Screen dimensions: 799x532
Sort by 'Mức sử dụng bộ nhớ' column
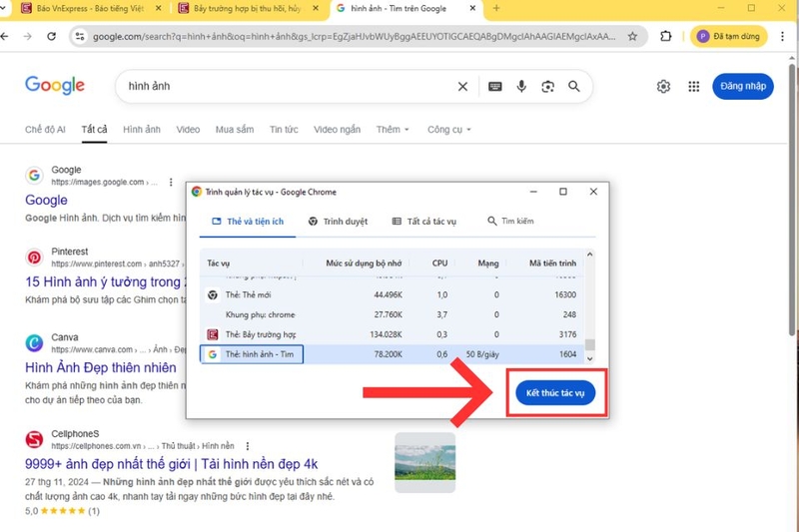point(364,264)
